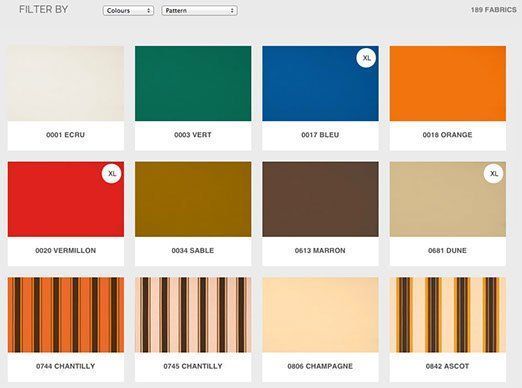Open the Colours filter dropdown

tap(128, 11)
